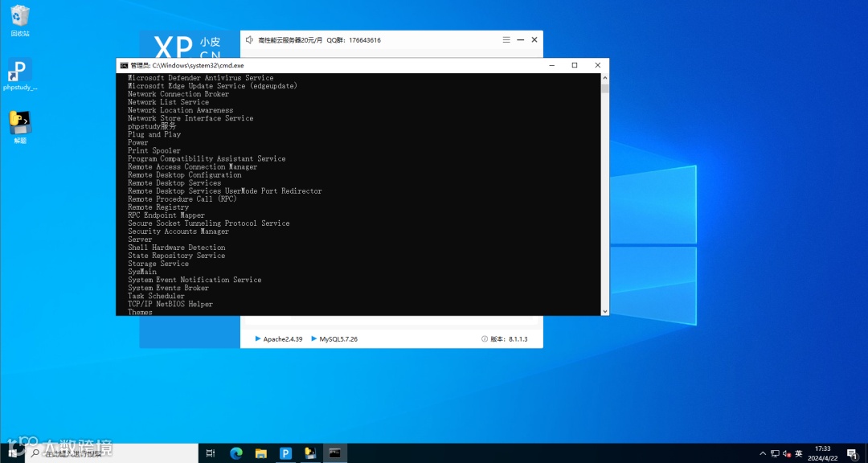The width and height of the screenshot is (868, 463).
Task: Open the Windows Start menu
Action: 12,453
